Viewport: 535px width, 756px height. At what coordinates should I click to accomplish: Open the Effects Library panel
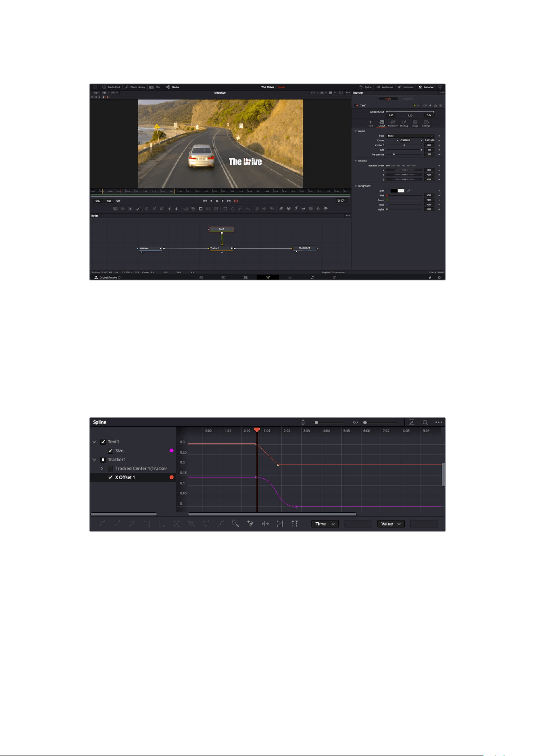(x=135, y=87)
